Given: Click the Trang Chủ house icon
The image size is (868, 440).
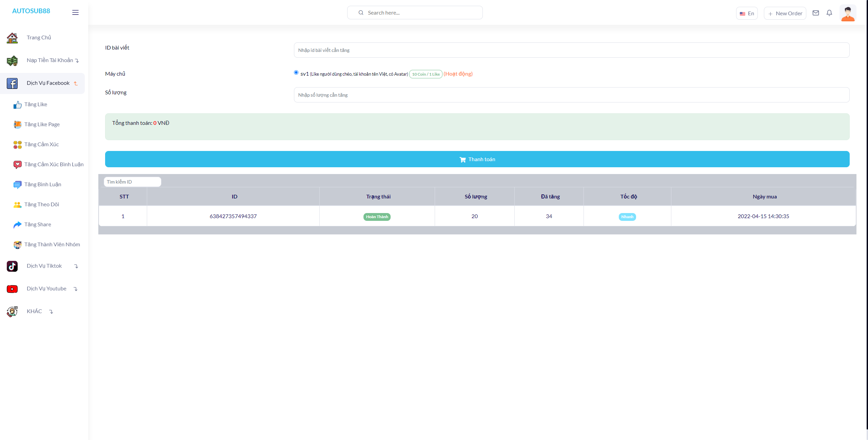Looking at the screenshot, I should (x=12, y=38).
